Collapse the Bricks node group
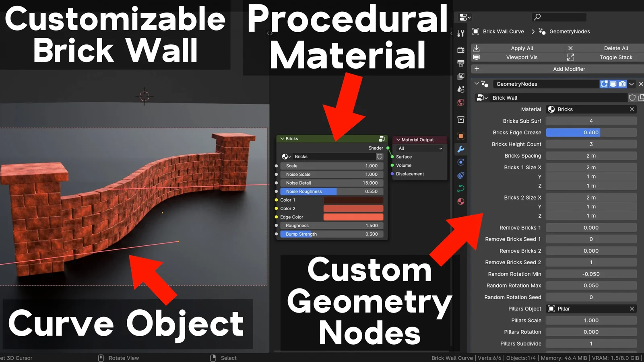 tap(282, 139)
